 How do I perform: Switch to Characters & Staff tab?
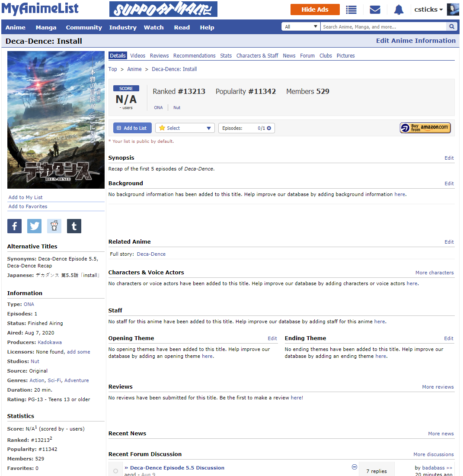click(x=257, y=55)
